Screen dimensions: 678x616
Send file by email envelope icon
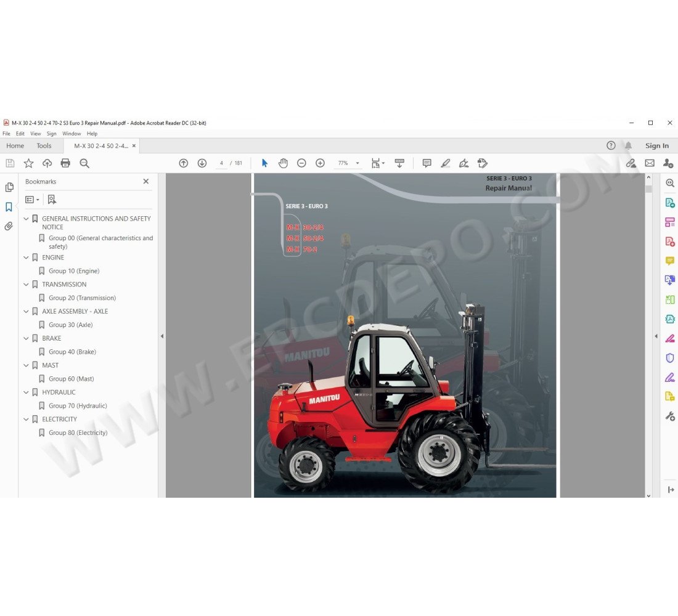[650, 163]
